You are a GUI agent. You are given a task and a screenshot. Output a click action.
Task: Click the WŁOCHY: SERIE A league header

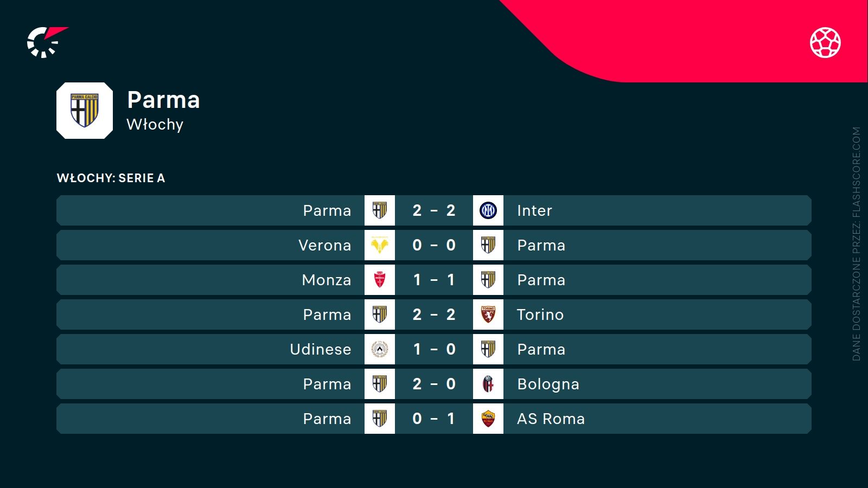(x=111, y=178)
